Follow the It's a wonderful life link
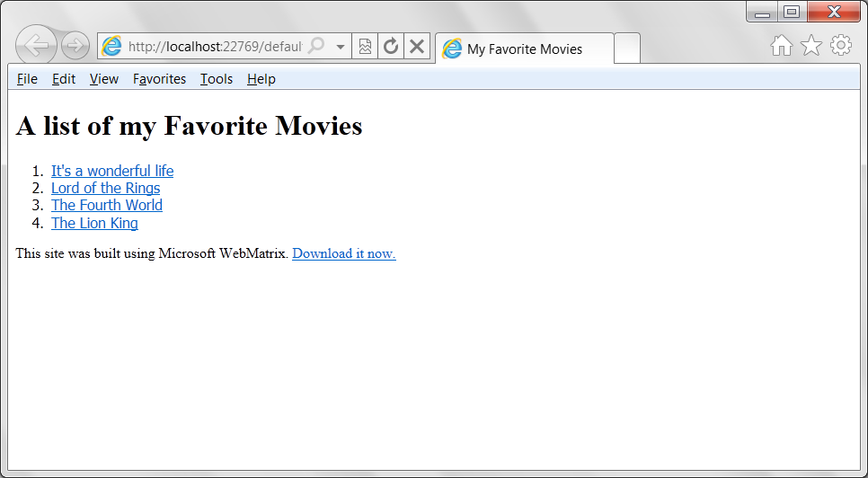Image resolution: width=868 pixels, height=478 pixels. (112, 171)
